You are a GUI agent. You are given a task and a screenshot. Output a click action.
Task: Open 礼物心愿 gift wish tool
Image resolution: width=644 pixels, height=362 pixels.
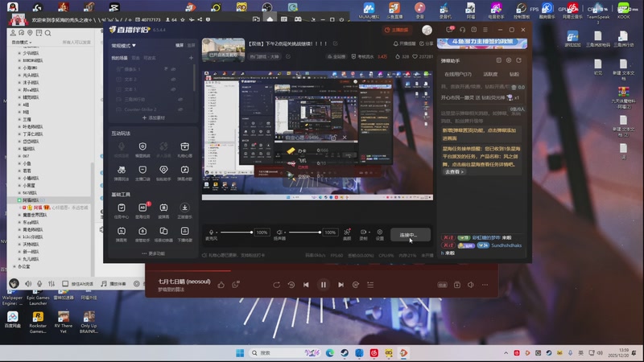184,150
